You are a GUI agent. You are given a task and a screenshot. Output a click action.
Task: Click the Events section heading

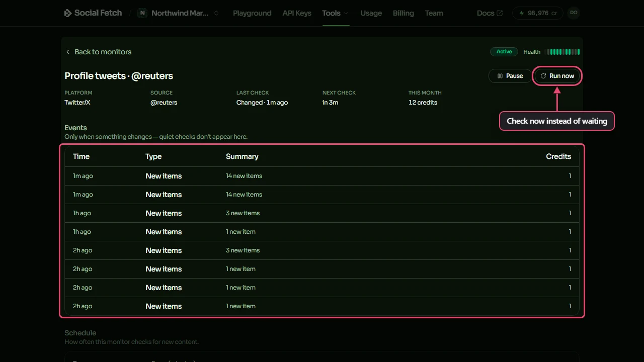75,128
